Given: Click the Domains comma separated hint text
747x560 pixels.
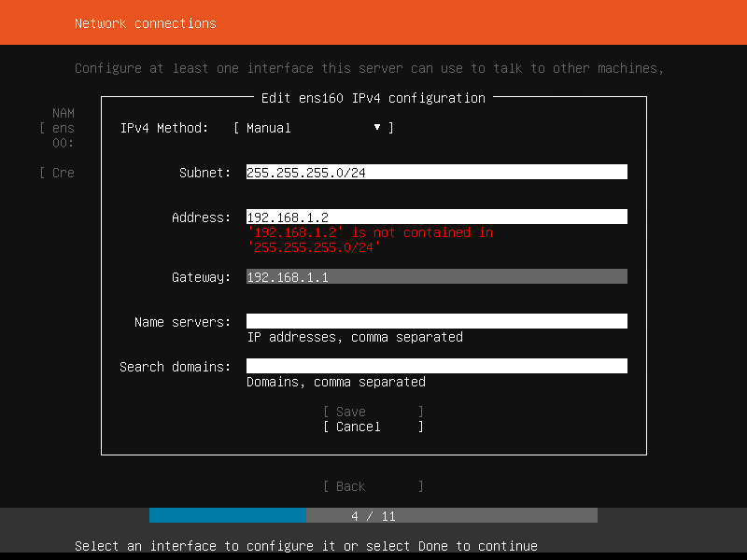Looking at the screenshot, I should click(x=319, y=382).
